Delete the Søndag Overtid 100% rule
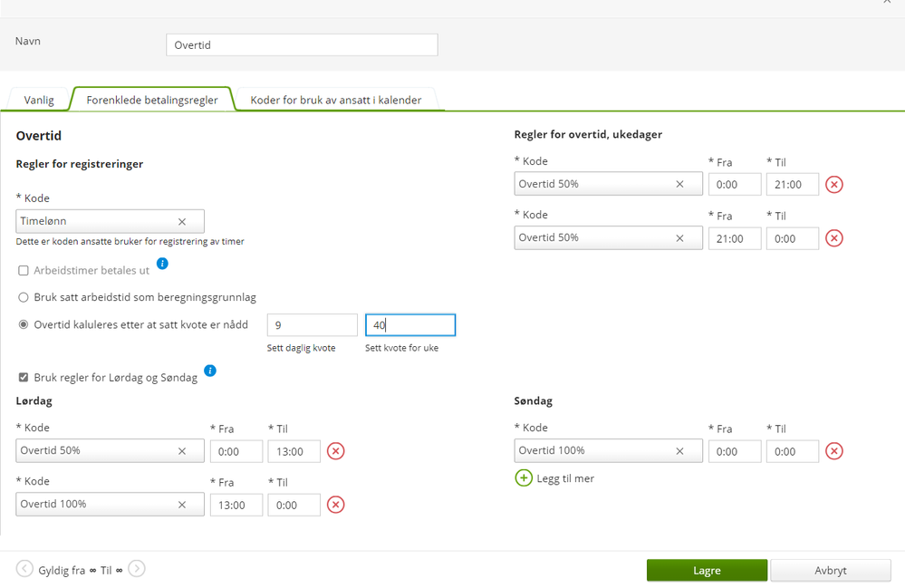 834,451
